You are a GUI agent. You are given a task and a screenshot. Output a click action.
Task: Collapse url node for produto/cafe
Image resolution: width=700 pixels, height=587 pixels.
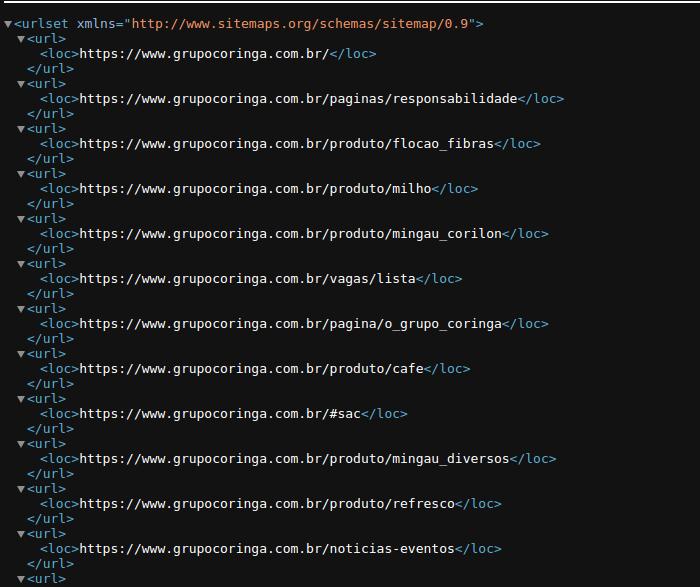pos(21,354)
